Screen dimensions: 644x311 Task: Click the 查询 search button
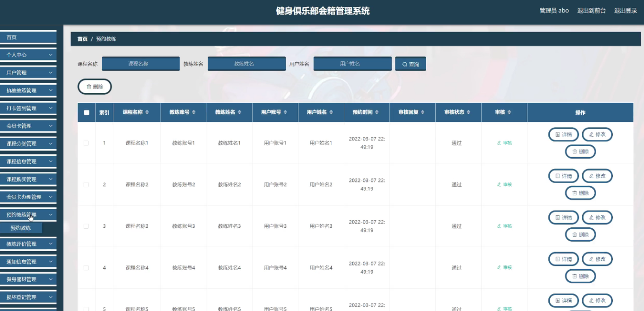tap(411, 64)
